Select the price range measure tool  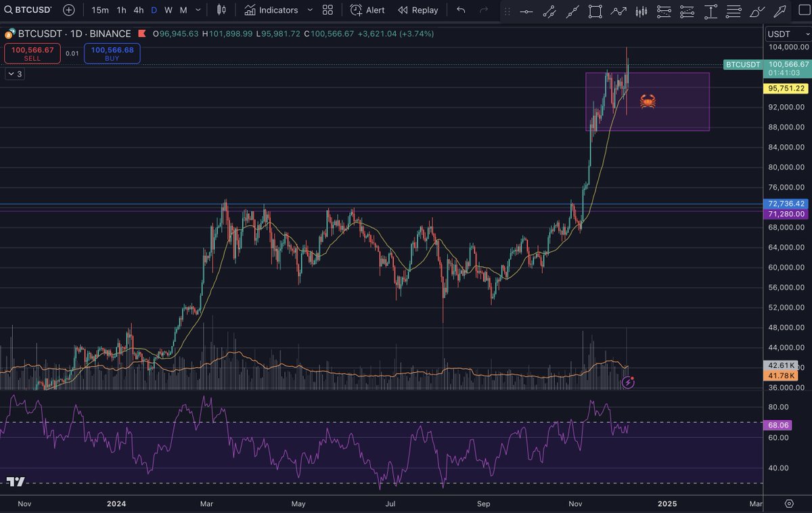(x=710, y=11)
